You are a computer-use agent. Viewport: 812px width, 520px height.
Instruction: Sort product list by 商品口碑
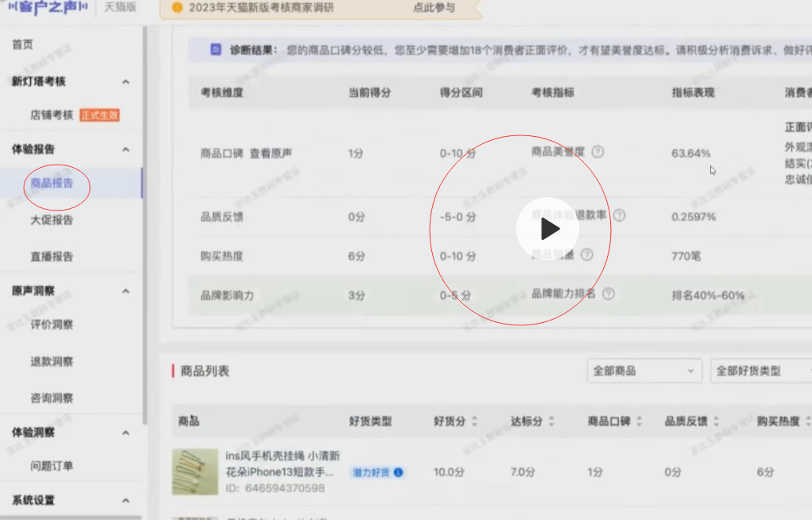coord(639,422)
